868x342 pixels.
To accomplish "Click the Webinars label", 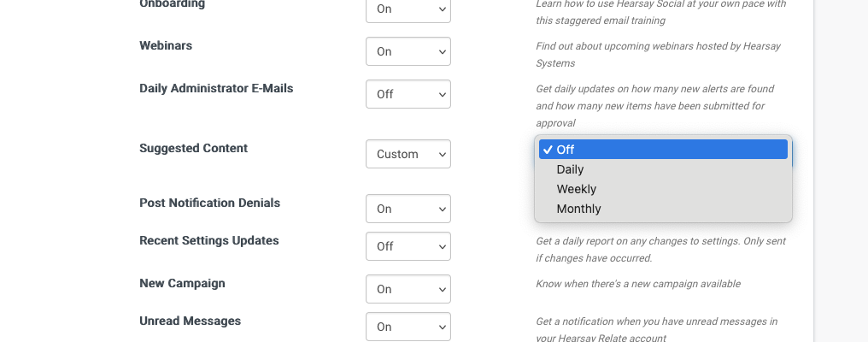I will [166, 45].
